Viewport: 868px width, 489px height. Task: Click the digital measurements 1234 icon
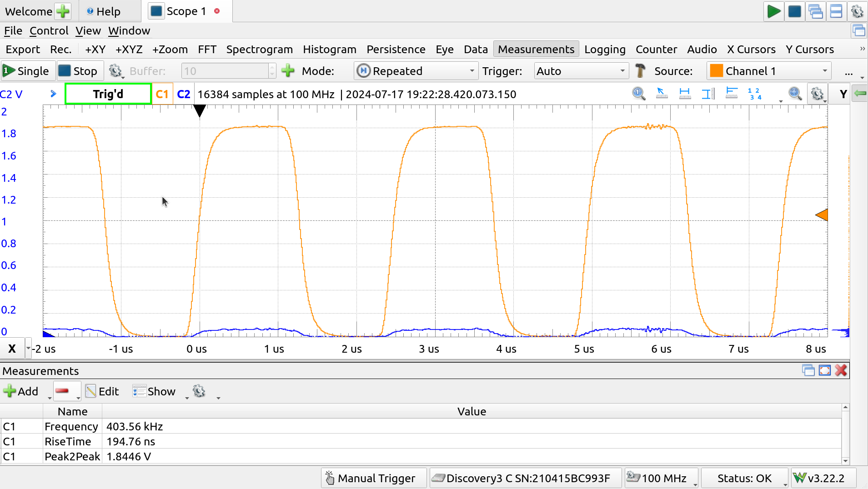coord(754,94)
